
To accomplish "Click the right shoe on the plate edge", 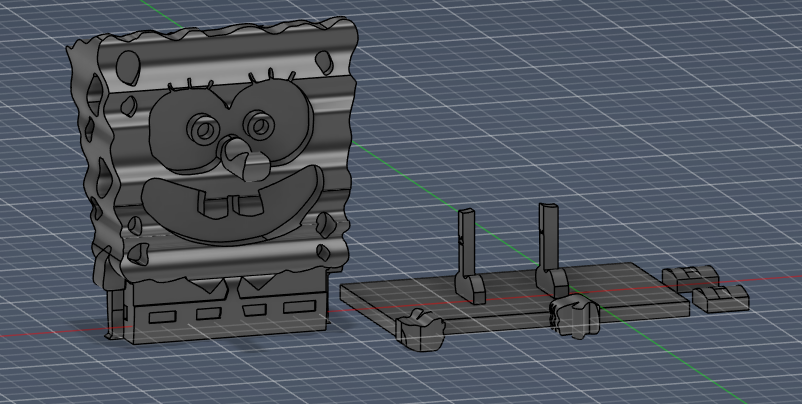I will (574, 317).
